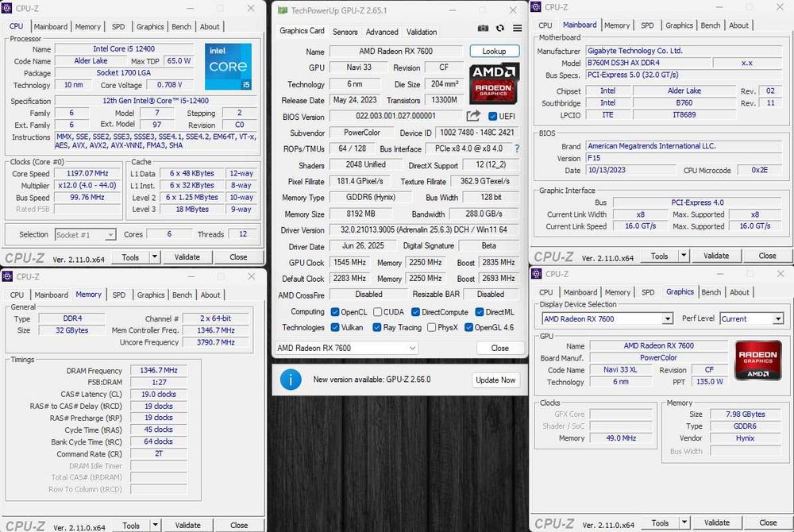Open Tools dropdown arrow in CPU window
Screen dimensions: 794x532
[155, 257]
